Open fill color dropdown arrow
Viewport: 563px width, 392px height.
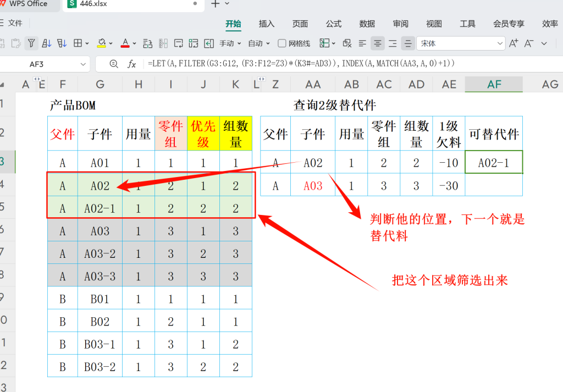[111, 43]
